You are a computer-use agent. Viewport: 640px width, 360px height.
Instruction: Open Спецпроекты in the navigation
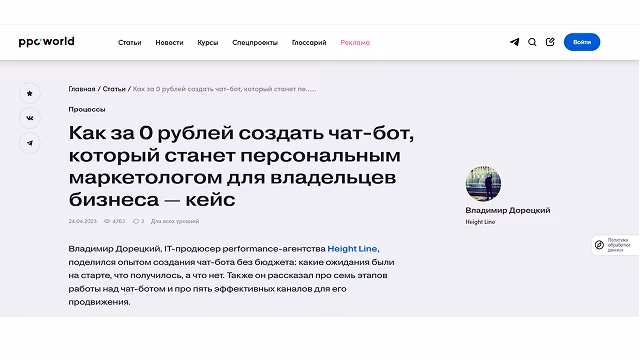pos(255,42)
